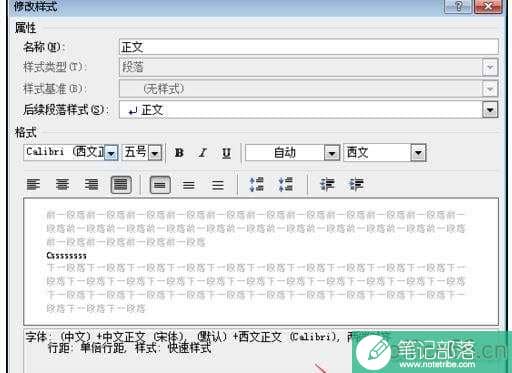Set double line spacing
Screen dimensions: 512x373
[218, 185]
